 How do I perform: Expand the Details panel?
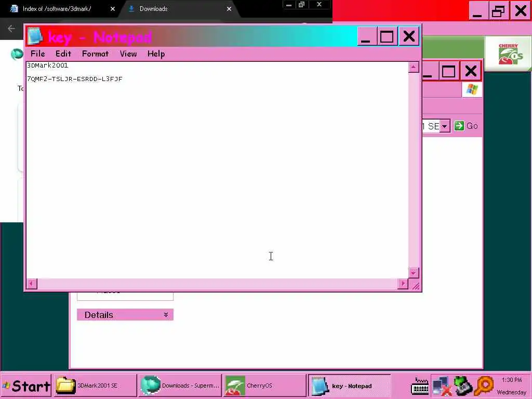[125, 315]
